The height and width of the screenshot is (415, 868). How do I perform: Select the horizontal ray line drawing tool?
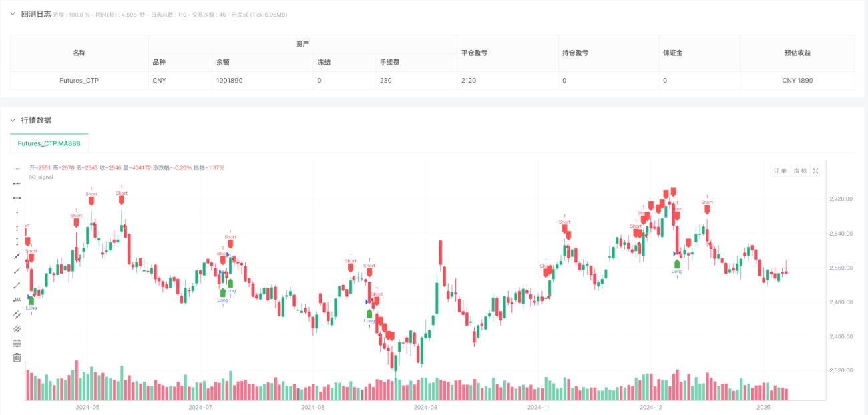pyautogui.click(x=17, y=183)
